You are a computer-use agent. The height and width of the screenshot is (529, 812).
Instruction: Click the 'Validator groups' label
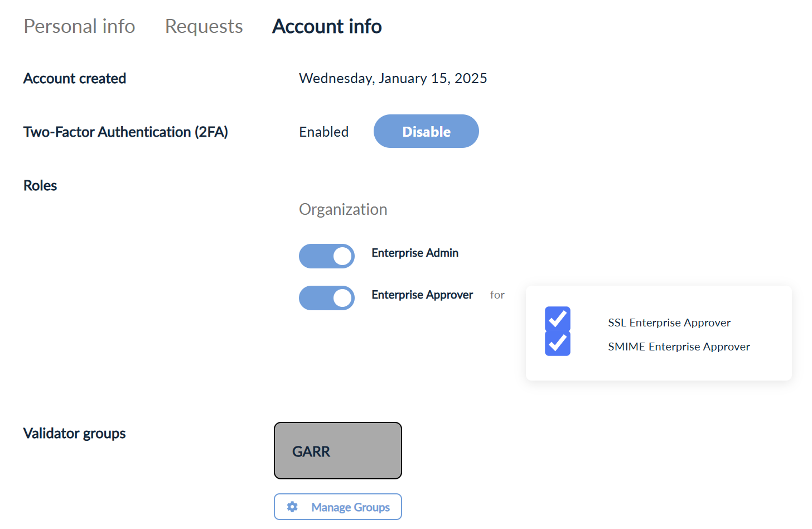pyautogui.click(x=75, y=434)
